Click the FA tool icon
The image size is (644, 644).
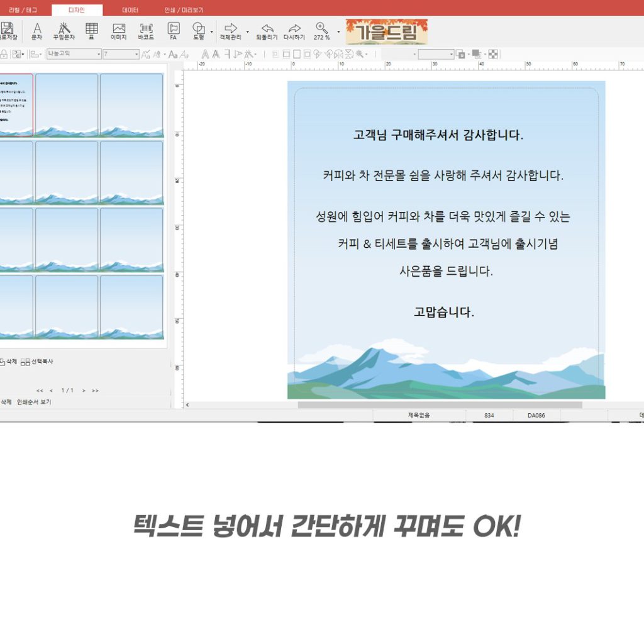tap(174, 31)
